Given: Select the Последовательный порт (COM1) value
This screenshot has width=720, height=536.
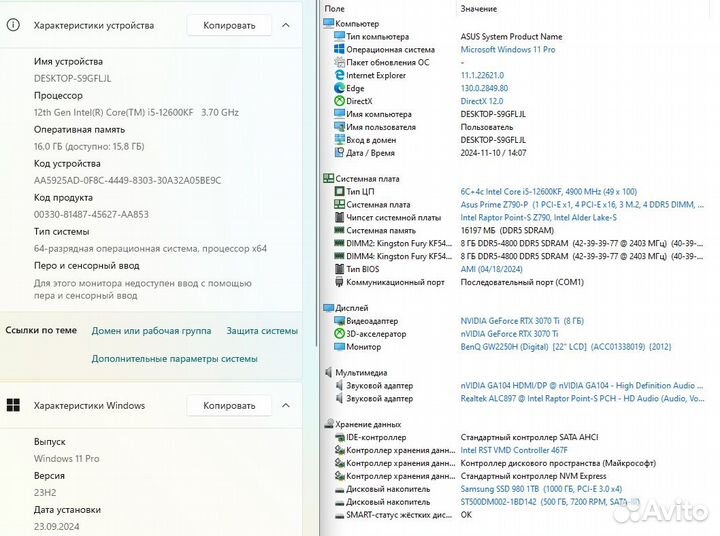Looking at the screenshot, I should (522, 282).
